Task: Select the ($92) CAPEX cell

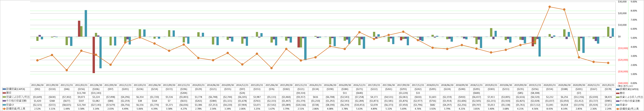Action: coord(37,89)
